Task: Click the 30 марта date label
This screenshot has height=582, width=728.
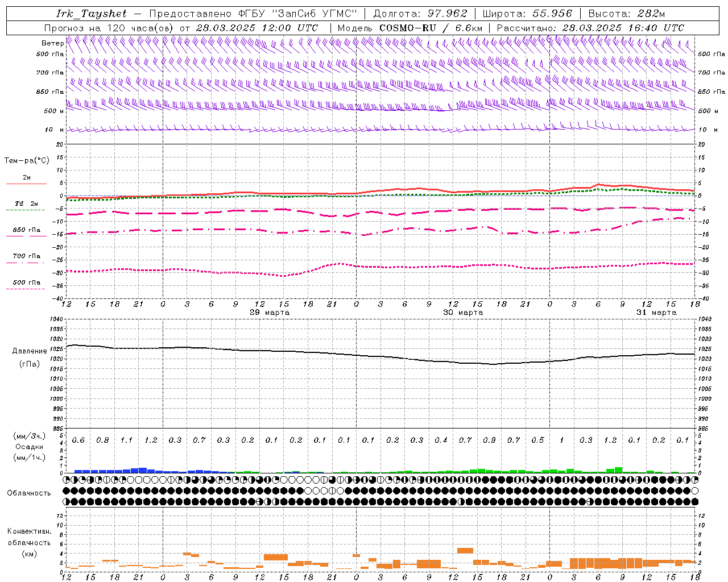Action: [x=463, y=313]
